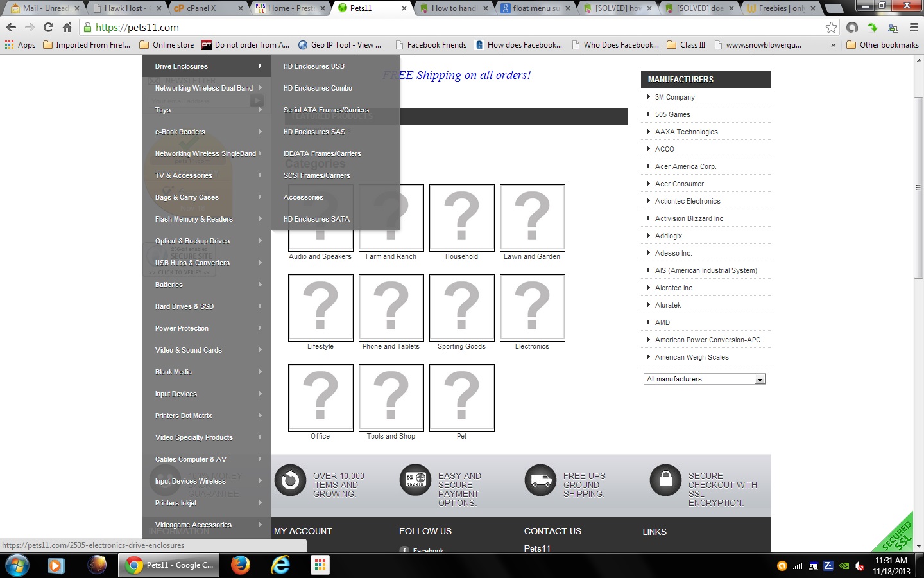Select SCSI Frames/Carriers from submenu
The height and width of the screenshot is (578, 924).
click(x=317, y=175)
